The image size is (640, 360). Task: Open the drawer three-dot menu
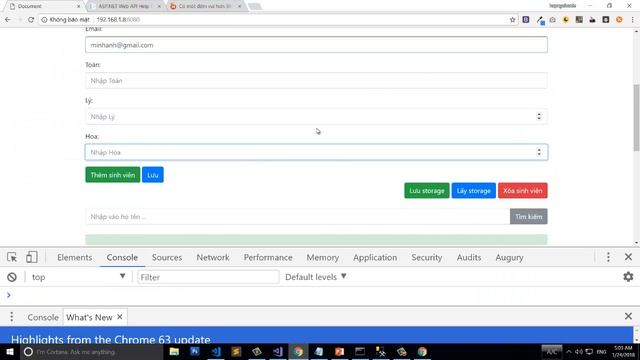[11, 317]
